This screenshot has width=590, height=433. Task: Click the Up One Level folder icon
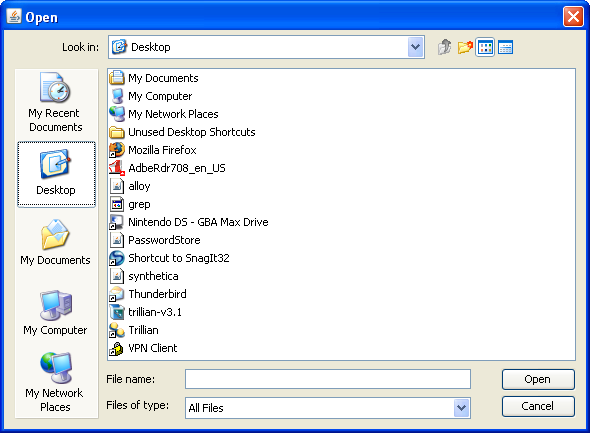coord(445,47)
